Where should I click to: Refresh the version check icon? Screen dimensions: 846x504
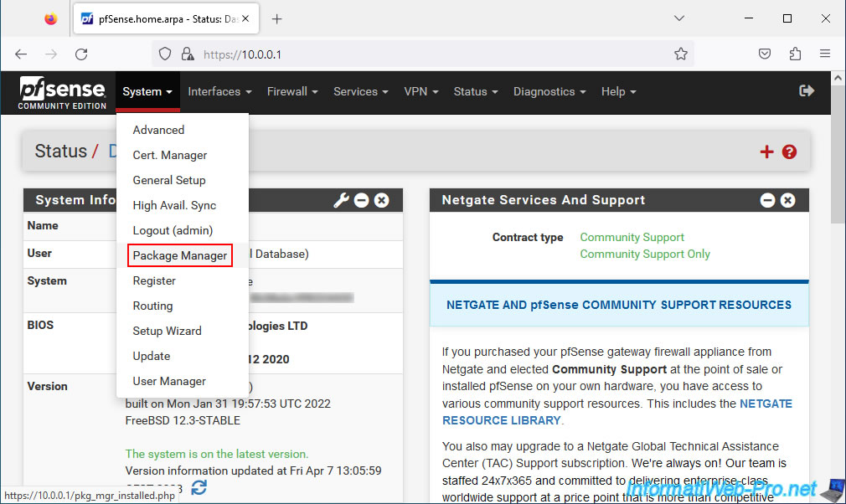(199, 487)
